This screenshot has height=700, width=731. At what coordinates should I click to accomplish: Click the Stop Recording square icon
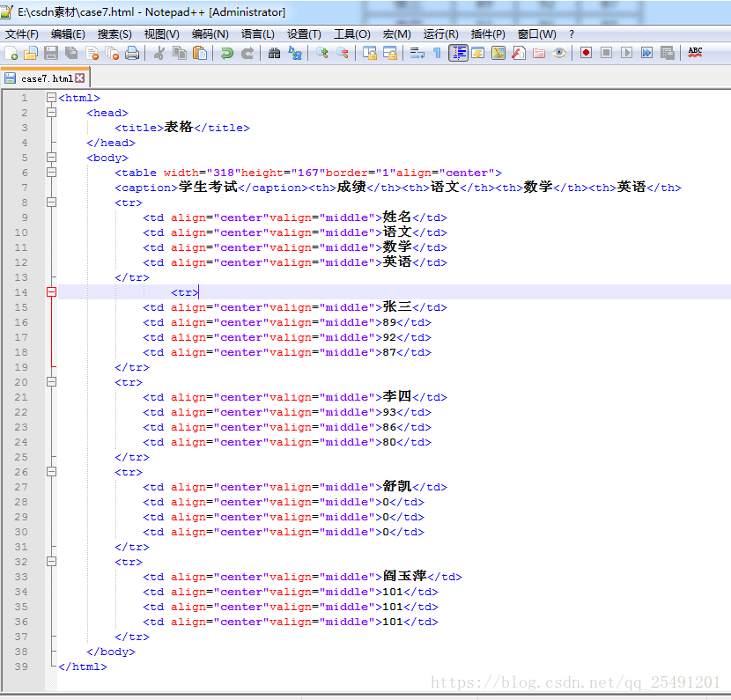point(606,53)
